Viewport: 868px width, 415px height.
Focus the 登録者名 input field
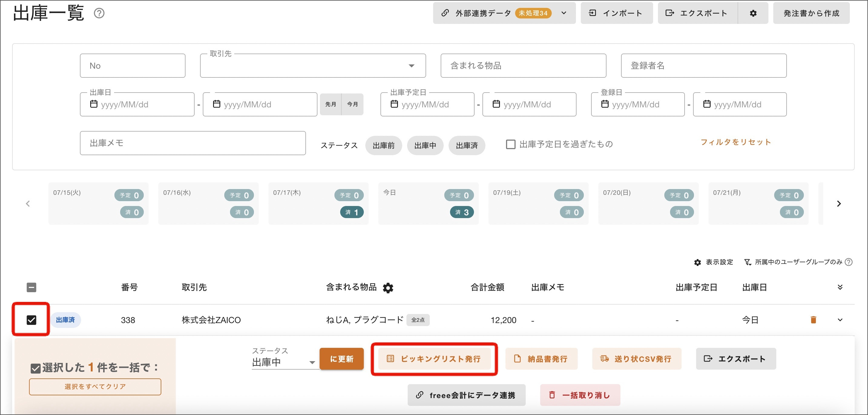click(704, 66)
